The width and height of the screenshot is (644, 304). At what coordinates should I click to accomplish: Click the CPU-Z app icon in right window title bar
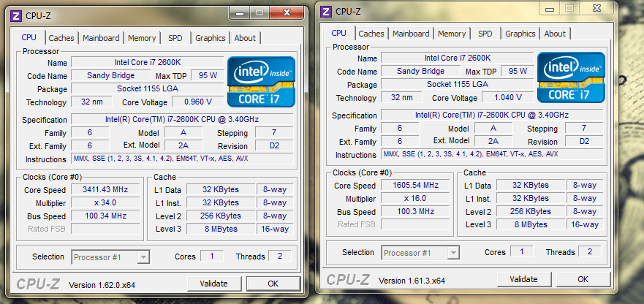point(327,12)
